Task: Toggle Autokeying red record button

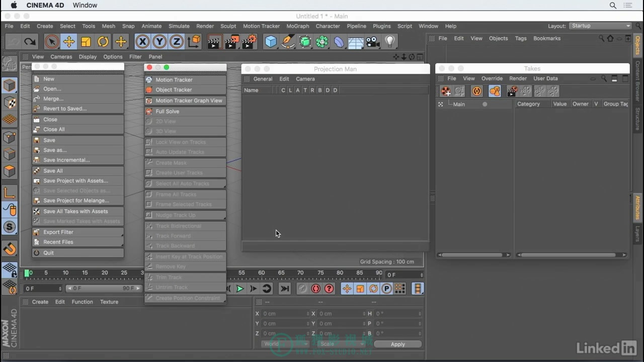Action: point(315,289)
